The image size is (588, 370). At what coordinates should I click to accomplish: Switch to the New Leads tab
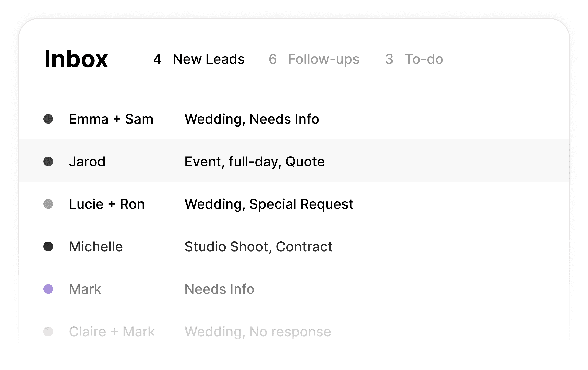[x=199, y=59]
